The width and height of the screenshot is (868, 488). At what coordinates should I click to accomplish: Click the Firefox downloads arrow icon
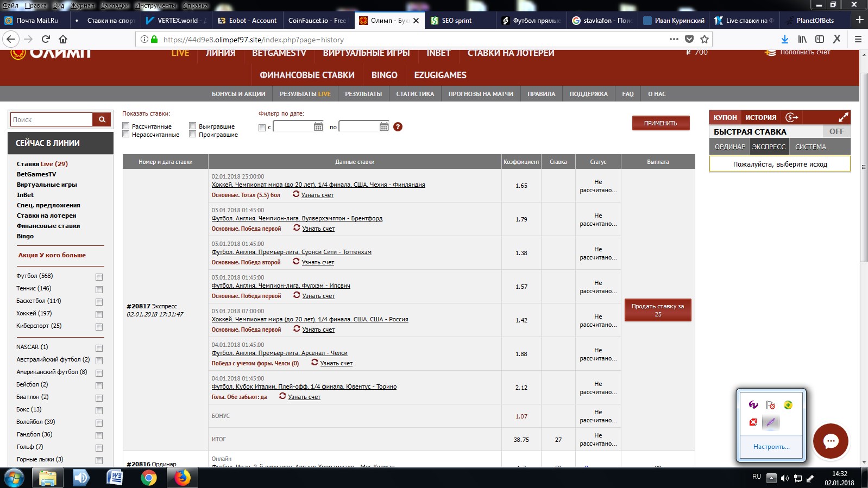pos(784,39)
